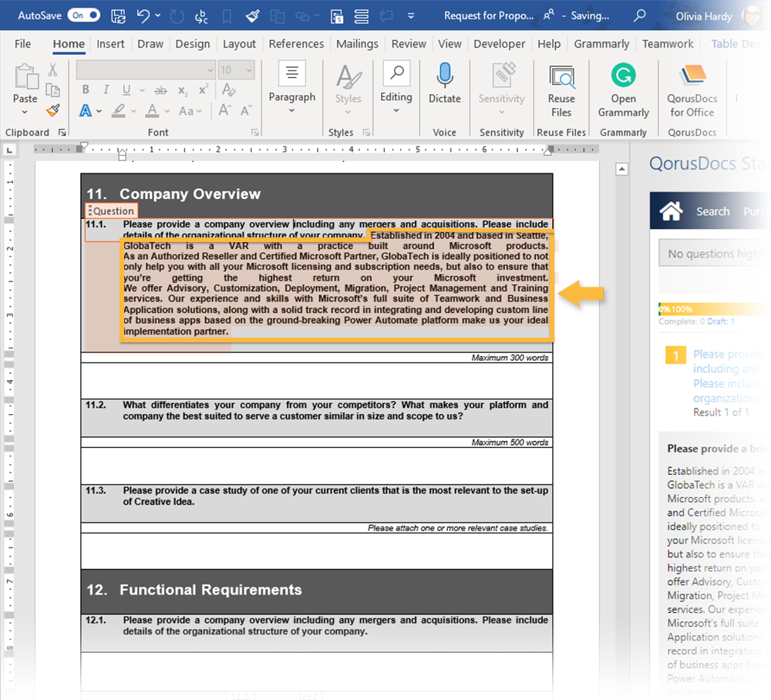The width and height of the screenshot is (771, 700).
Task: Click the Decrease Font Size icon
Action: (247, 110)
